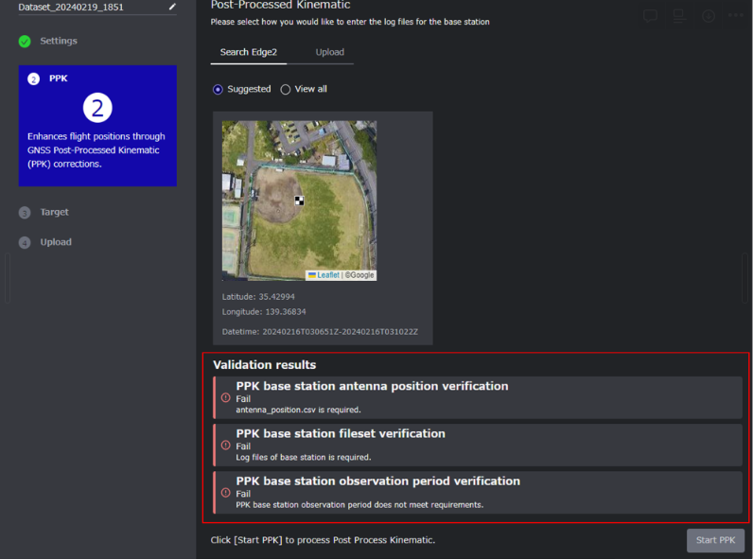The height and width of the screenshot is (560, 753).
Task: Click PPK base station observation period verification heading
Action: pos(378,481)
